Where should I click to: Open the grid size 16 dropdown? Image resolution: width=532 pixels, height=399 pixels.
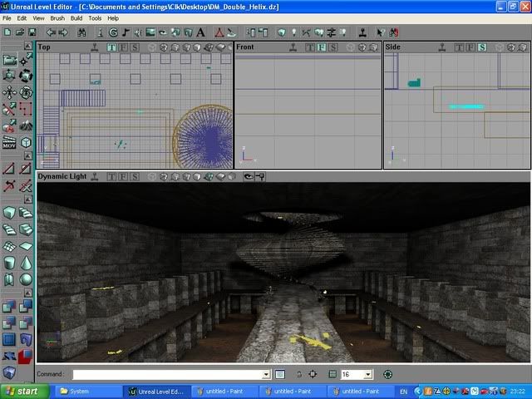pyautogui.click(x=368, y=375)
